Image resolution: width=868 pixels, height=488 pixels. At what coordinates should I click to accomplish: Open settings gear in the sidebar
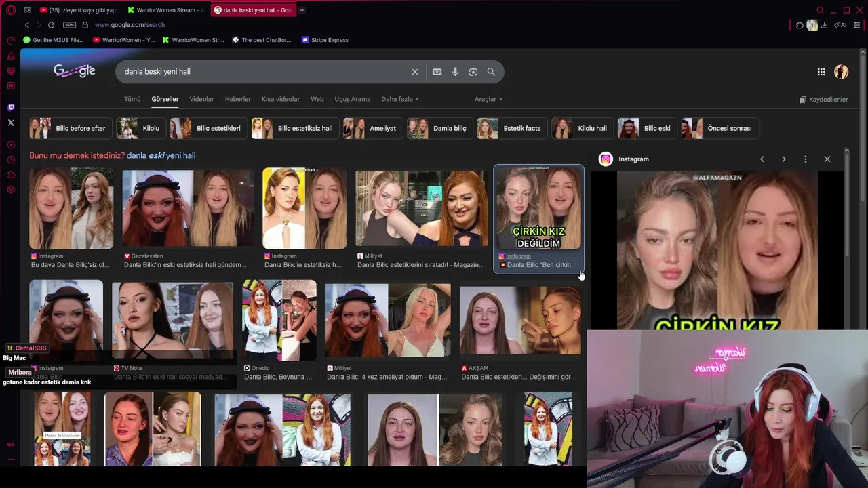(x=11, y=190)
